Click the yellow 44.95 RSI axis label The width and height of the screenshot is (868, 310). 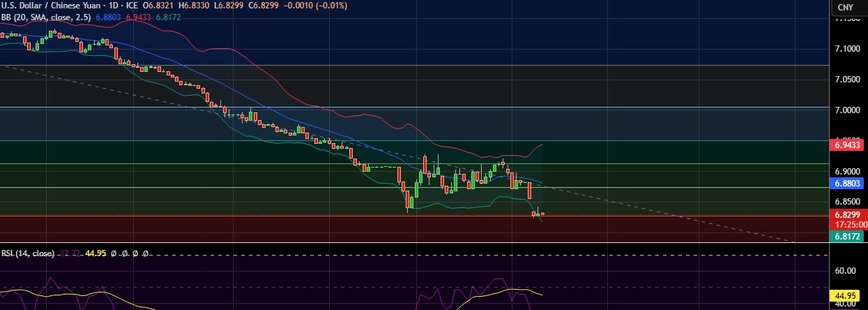[848, 295]
